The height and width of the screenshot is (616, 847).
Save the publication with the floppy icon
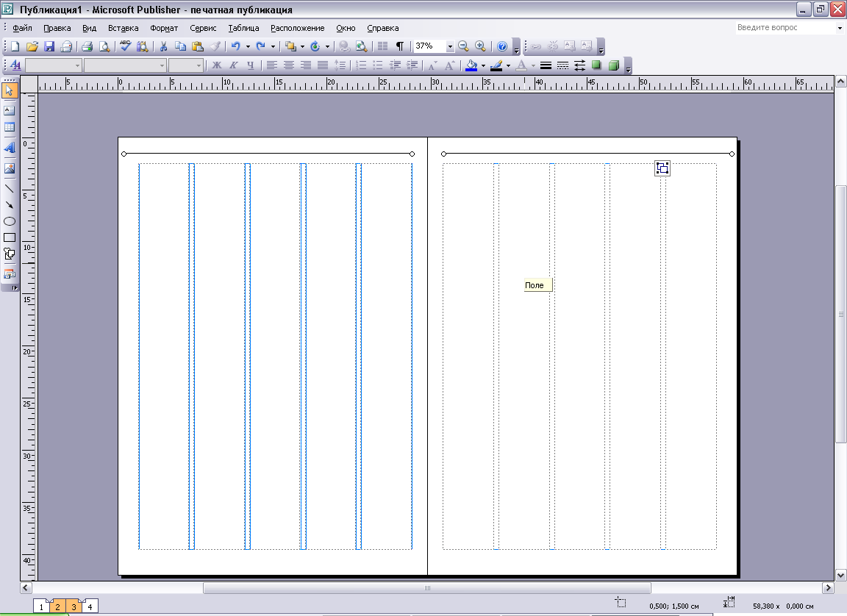click(49, 46)
